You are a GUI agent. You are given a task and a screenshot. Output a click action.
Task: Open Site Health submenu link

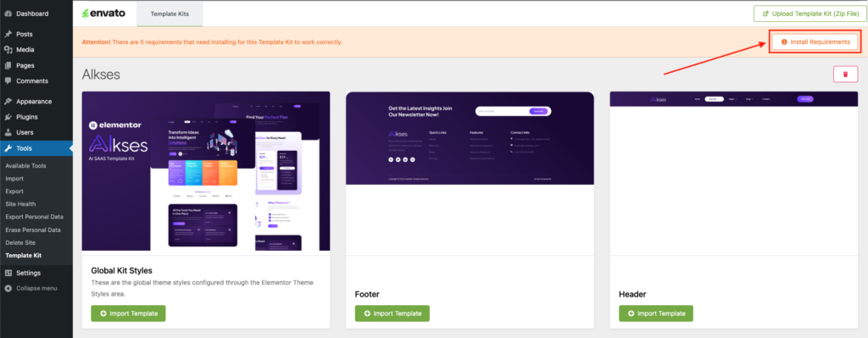point(20,204)
